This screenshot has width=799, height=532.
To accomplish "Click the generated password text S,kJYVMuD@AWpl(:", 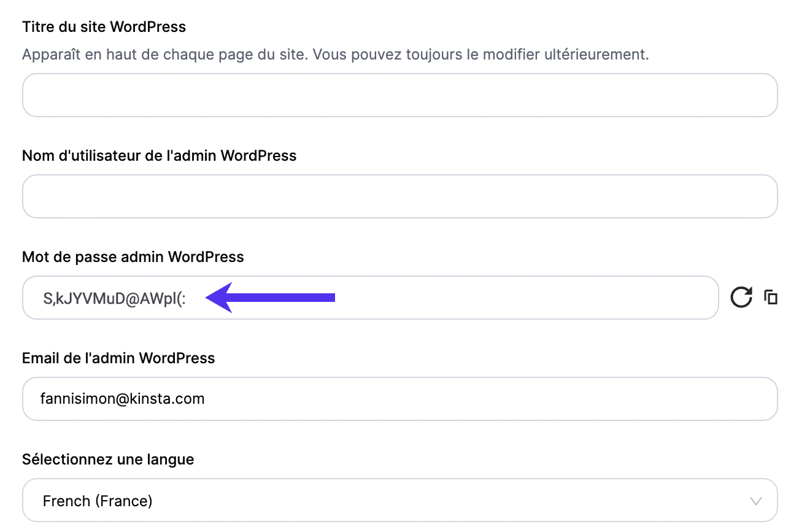I will (x=114, y=298).
